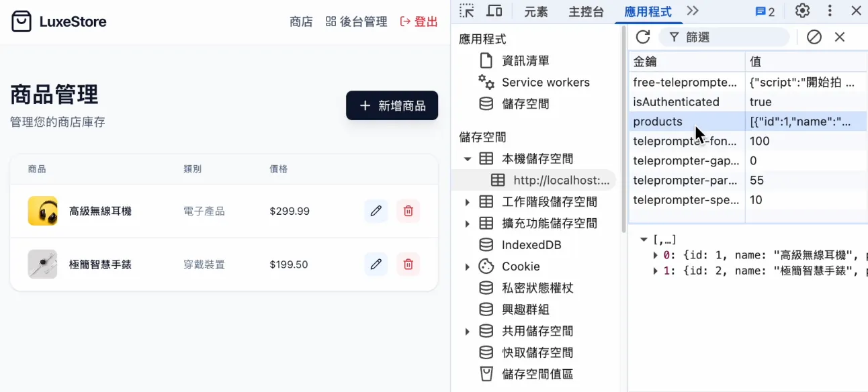Delete the 高級無線耳機 product with trash icon
868x392 pixels.
tap(408, 211)
